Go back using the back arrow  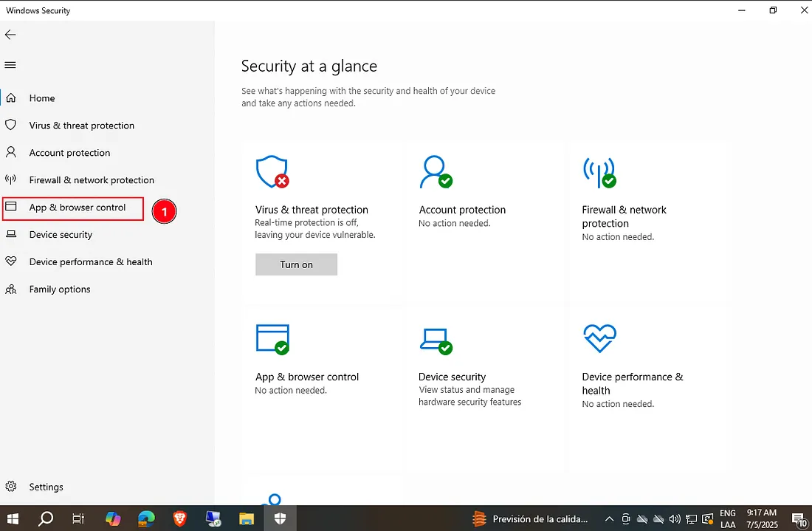[x=10, y=35]
